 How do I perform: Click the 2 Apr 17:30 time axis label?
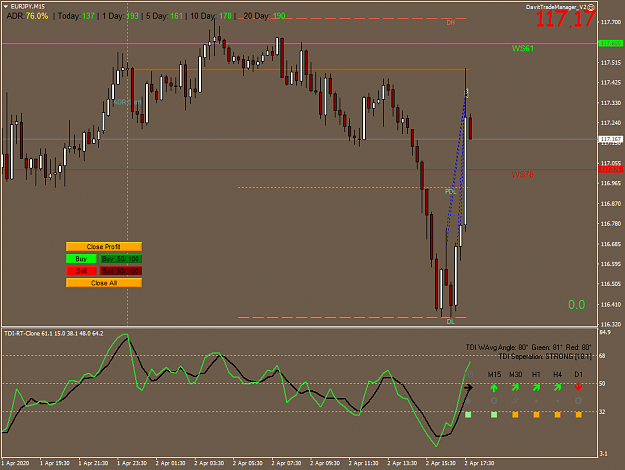tap(479, 463)
